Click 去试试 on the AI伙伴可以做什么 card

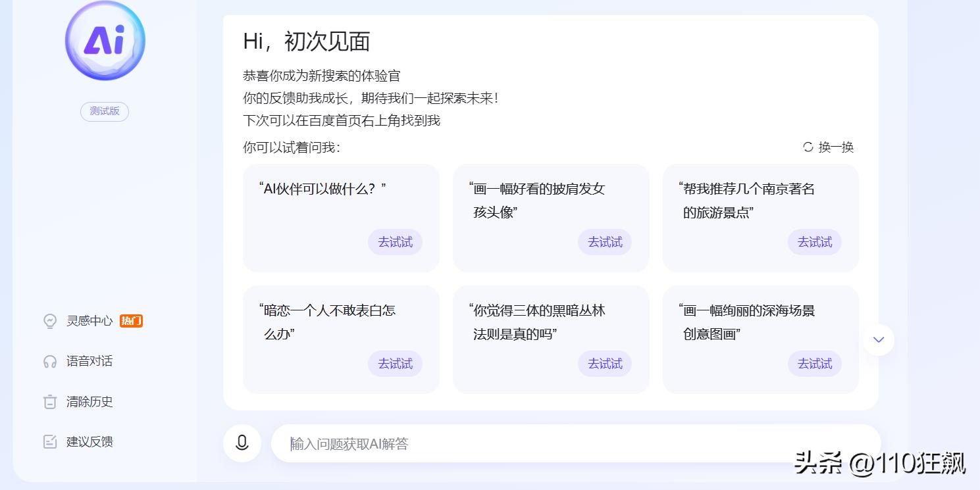point(394,242)
